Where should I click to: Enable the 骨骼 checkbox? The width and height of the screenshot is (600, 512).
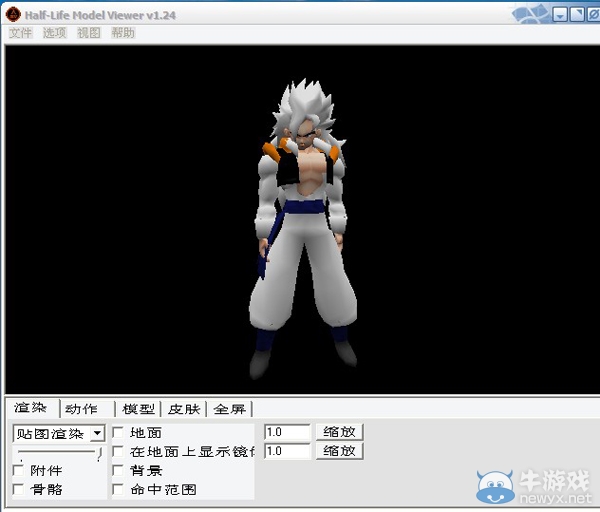coord(18,489)
